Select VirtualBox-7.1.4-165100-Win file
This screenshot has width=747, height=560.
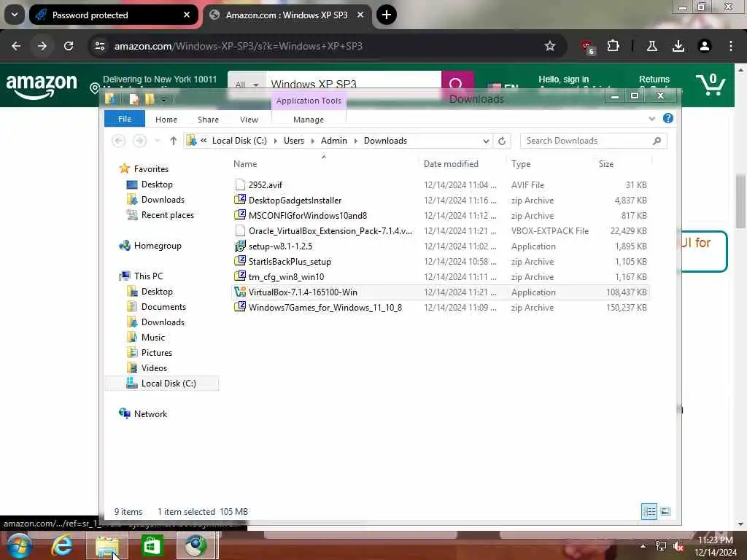click(441, 292)
